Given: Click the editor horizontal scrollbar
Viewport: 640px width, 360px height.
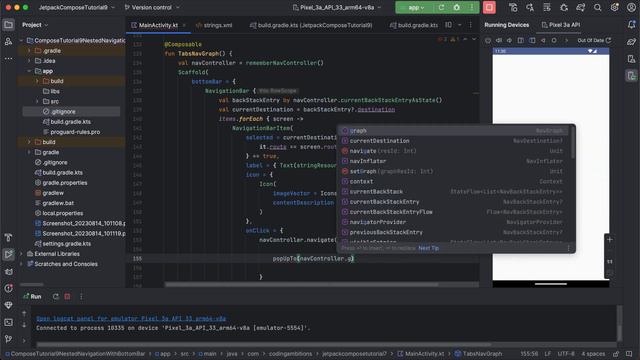Looking at the screenshot, I should [x=301, y=284].
